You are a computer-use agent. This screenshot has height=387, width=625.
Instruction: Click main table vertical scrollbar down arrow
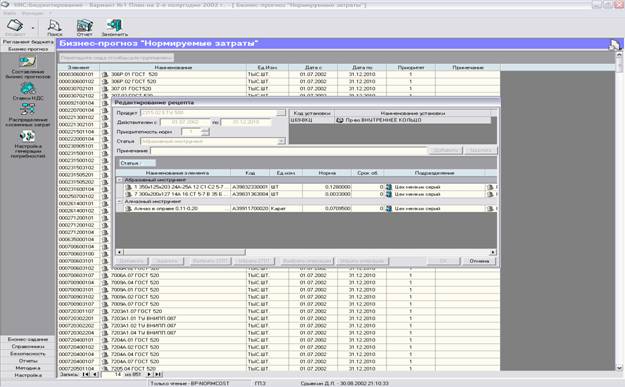click(x=619, y=367)
